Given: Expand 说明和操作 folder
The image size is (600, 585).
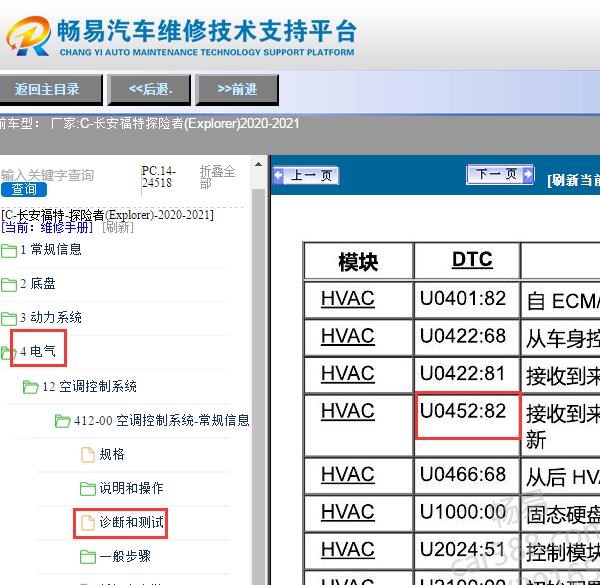Looking at the screenshot, I should pyautogui.click(x=131, y=488).
